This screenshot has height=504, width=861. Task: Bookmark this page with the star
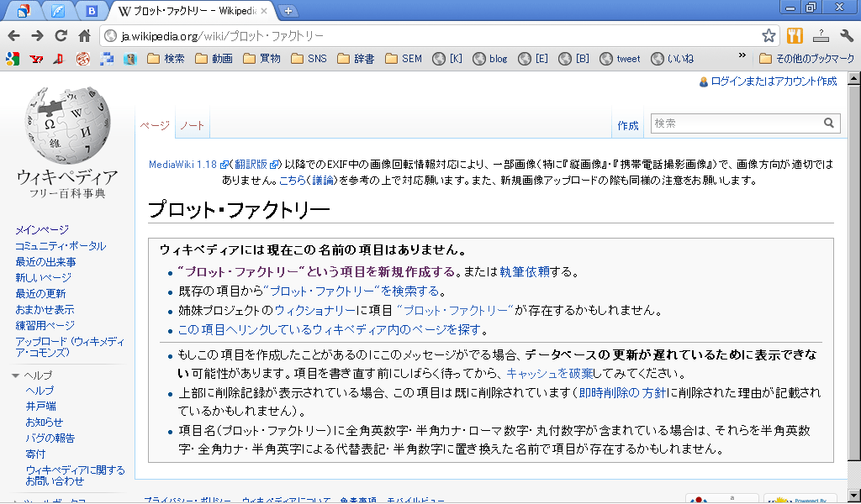click(x=769, y=36)
